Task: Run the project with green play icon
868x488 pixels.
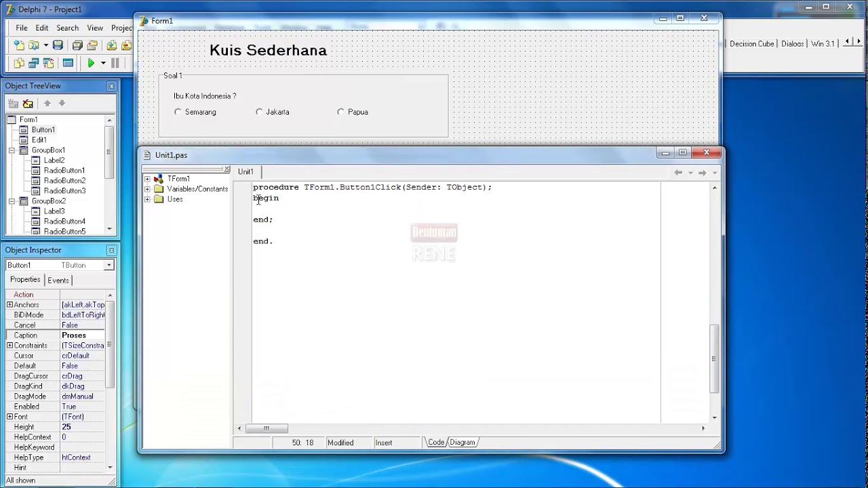Action: pyautogui.click(x=91, y=63)
